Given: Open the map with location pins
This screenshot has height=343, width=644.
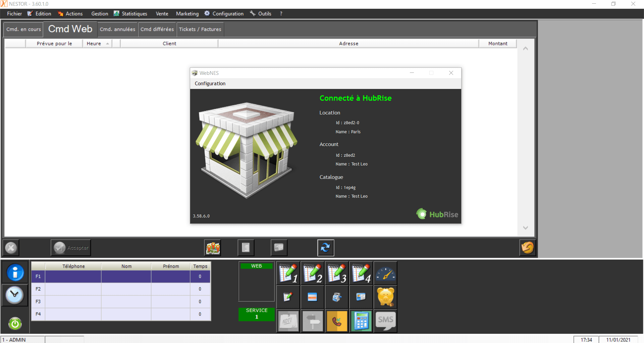Looking at the screenshot, I should pyautogui.click(x=213, y=248).
